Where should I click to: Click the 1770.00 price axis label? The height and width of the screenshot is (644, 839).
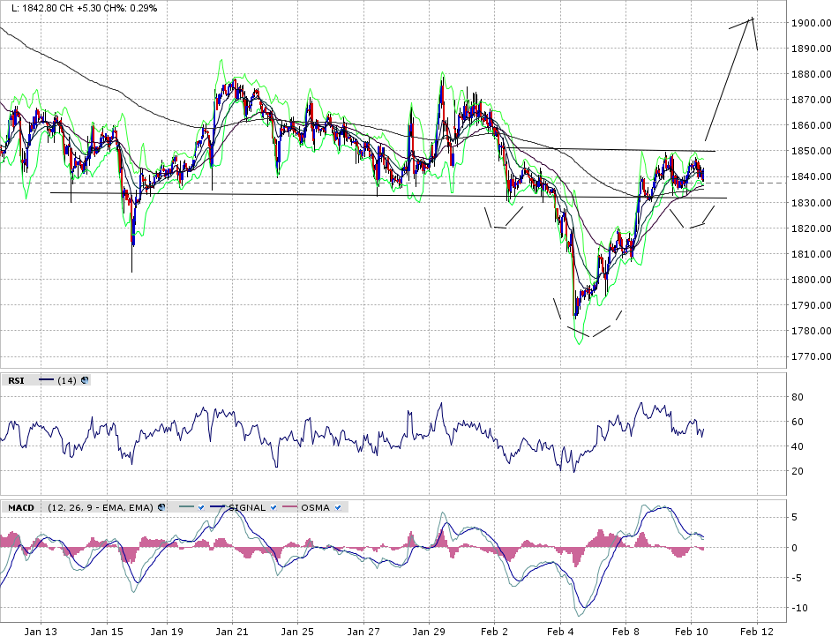810,356
